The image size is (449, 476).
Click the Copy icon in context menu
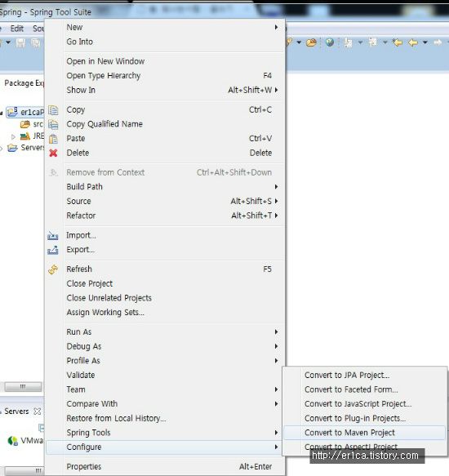[53, 110]
